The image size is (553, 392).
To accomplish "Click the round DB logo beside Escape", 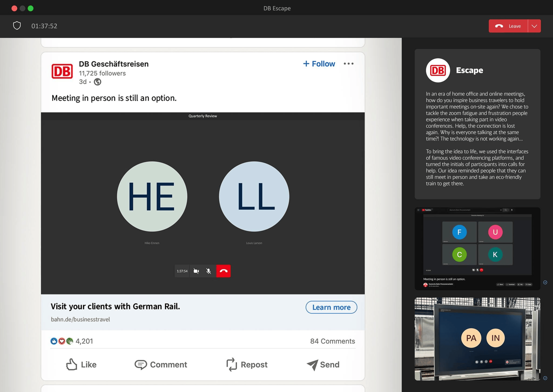I will 438,70.
